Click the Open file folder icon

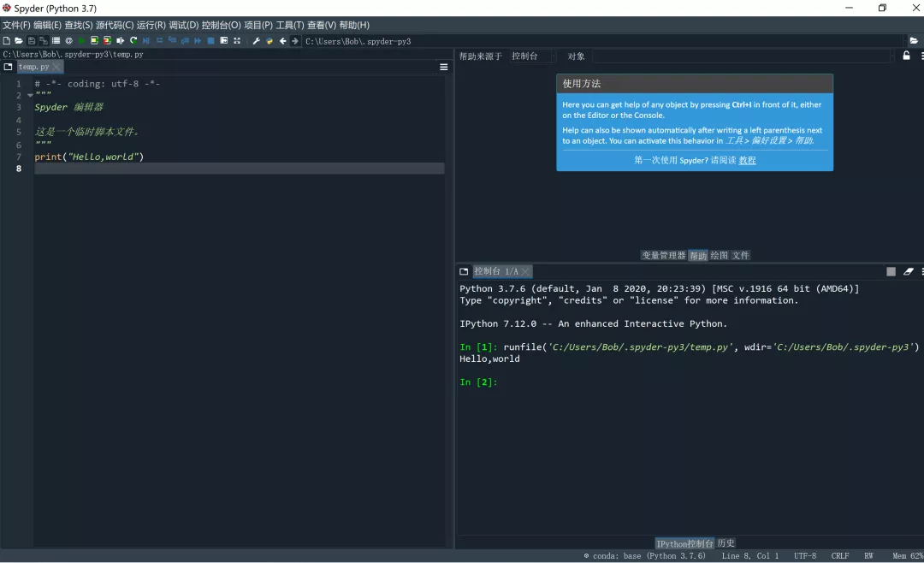point(19,41)
